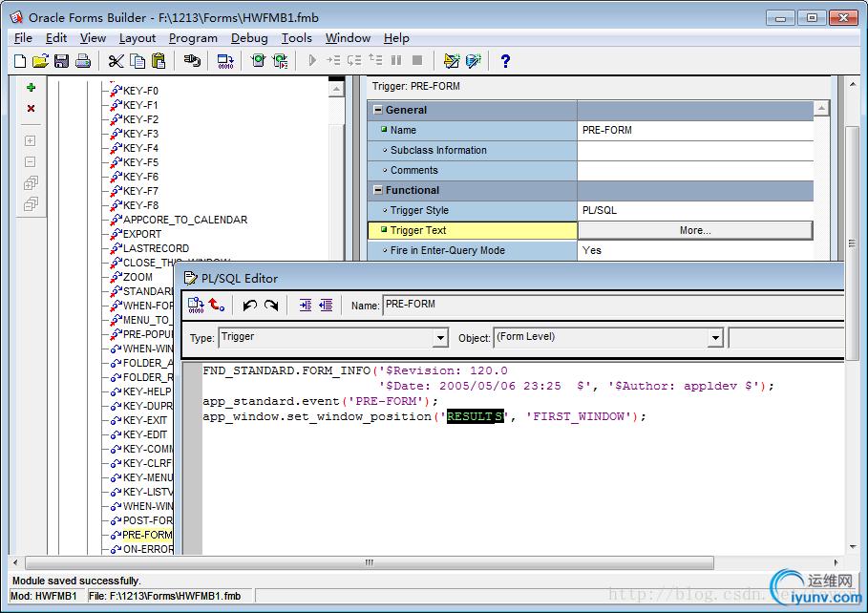The image size is (868, 613).
Task: Select the Subclass Information property row
Action: point(590,150)
